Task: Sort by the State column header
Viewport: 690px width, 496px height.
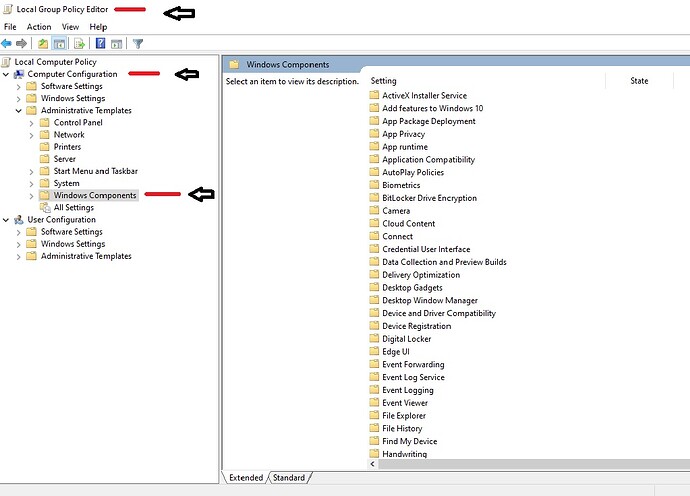Action: [639, 81]
